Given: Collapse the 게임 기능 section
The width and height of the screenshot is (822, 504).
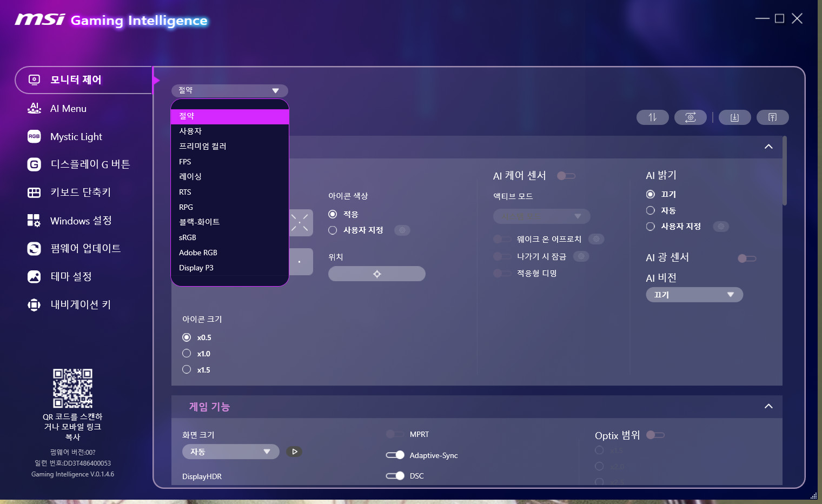Looking at the screenshot, I should (x=768, y=406).
